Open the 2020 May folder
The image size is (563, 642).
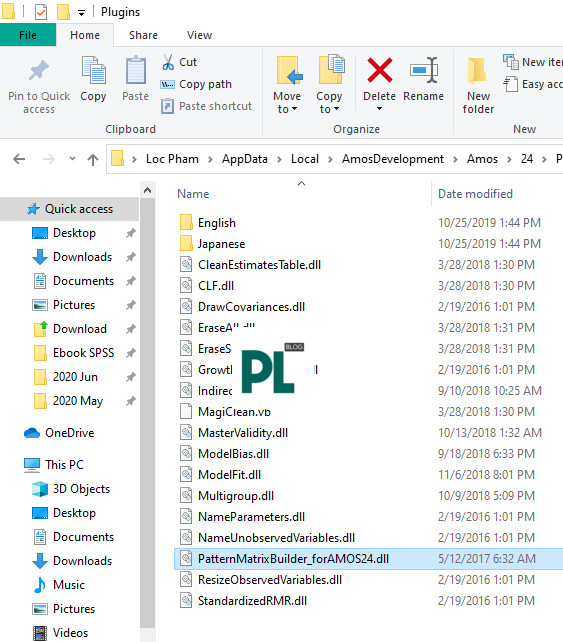click(x=78, y=401)
